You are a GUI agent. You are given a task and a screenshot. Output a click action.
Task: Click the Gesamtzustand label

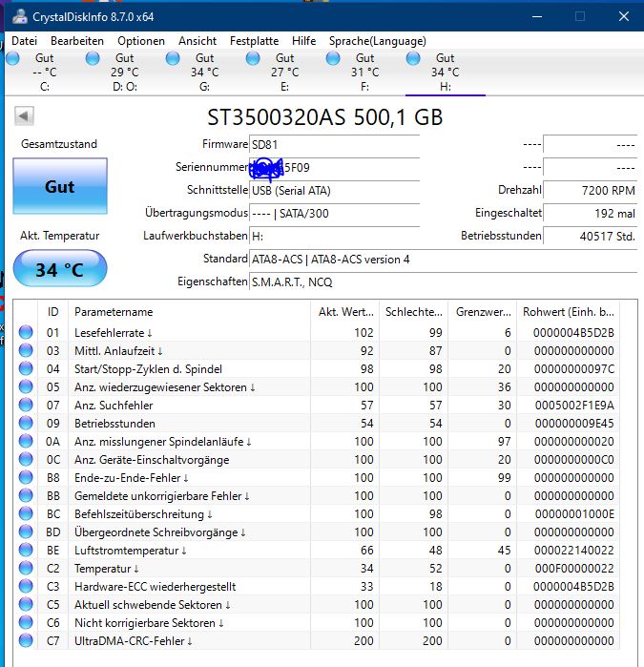(x=59, y=144)
